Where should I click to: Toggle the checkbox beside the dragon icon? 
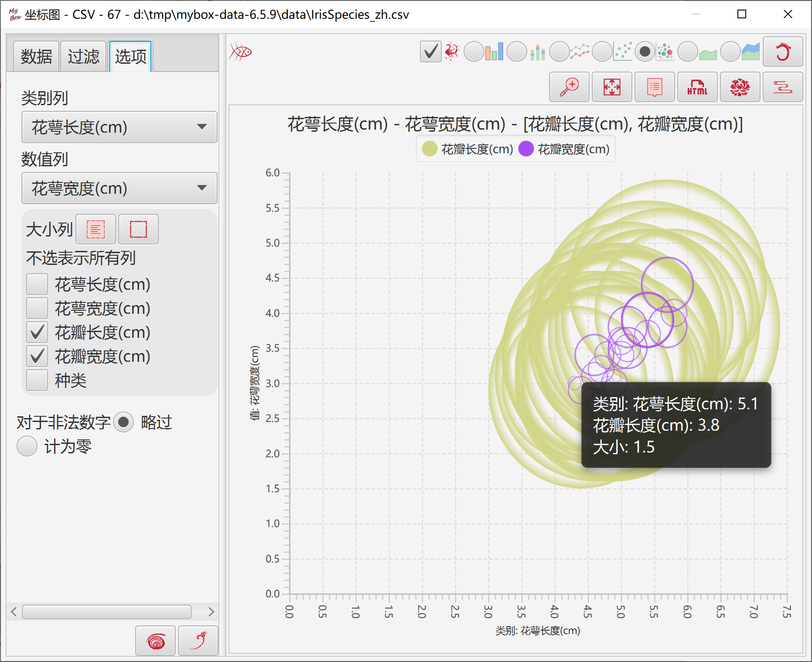[430, 51]
